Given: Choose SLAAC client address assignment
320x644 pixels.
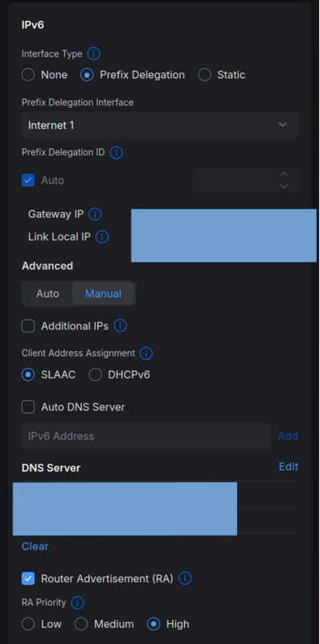Looking at the screenshot, I should 28,374.
